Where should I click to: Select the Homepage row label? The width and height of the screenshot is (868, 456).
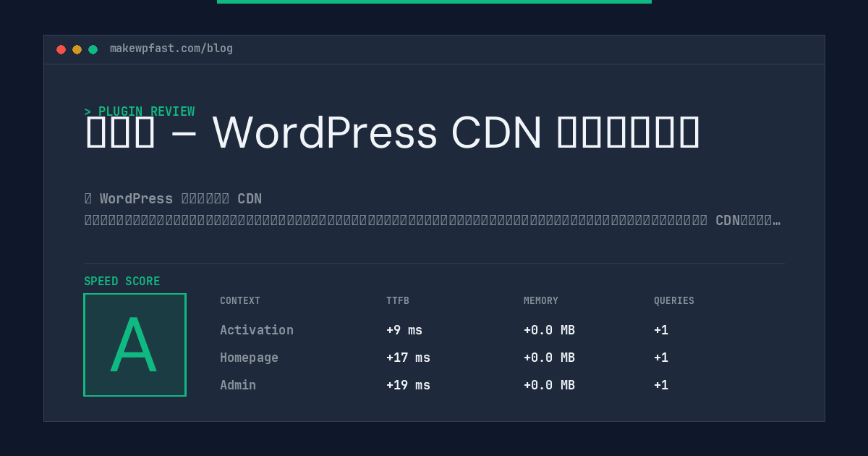249,358
